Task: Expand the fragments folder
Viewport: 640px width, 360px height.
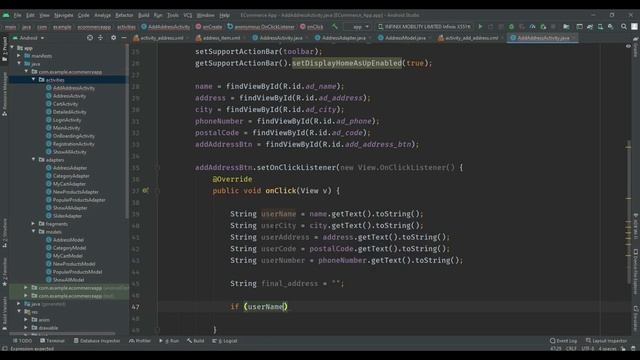Action: [x=33, y=224]
